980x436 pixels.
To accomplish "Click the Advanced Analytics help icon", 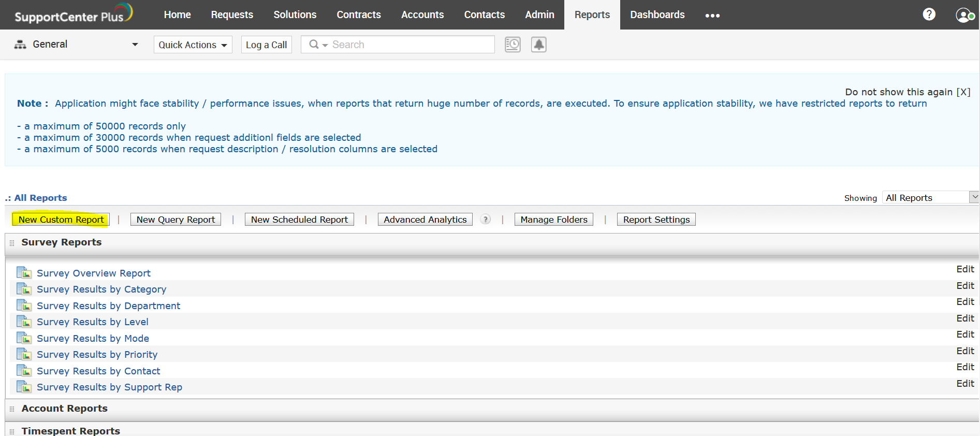I will [x=485, y=220].
